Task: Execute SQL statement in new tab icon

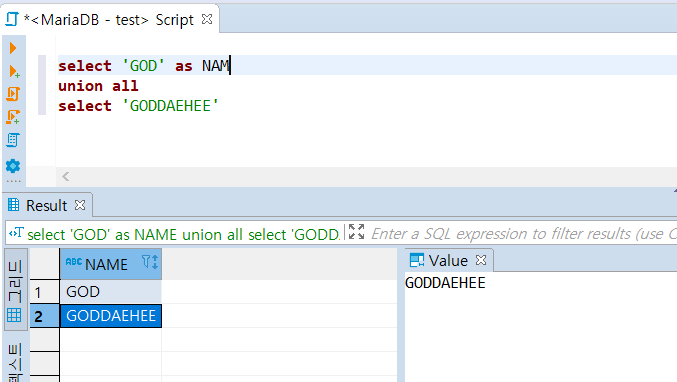Action: [x=14, y=71]
